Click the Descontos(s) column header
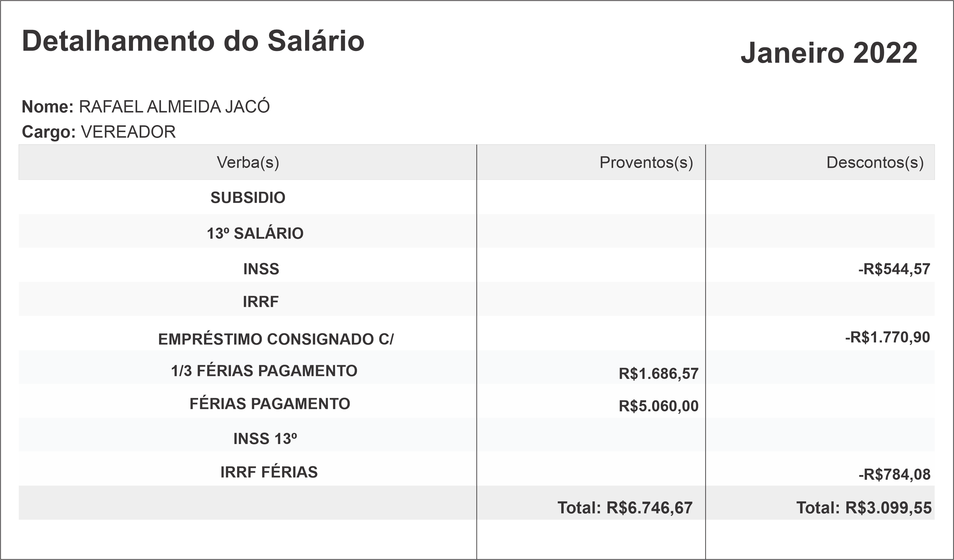Screen dimensions: 954x560 875,162
